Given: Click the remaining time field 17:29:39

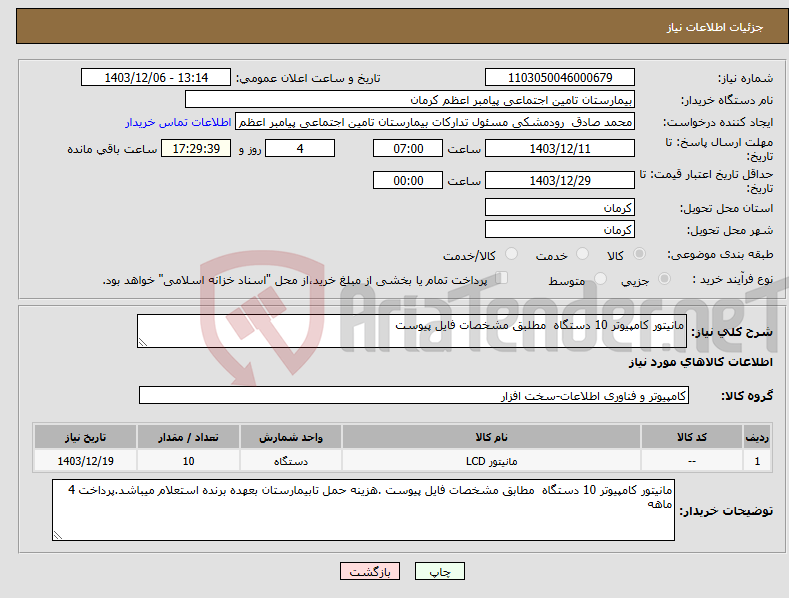Looking at the screenshot, I should 196,148.
